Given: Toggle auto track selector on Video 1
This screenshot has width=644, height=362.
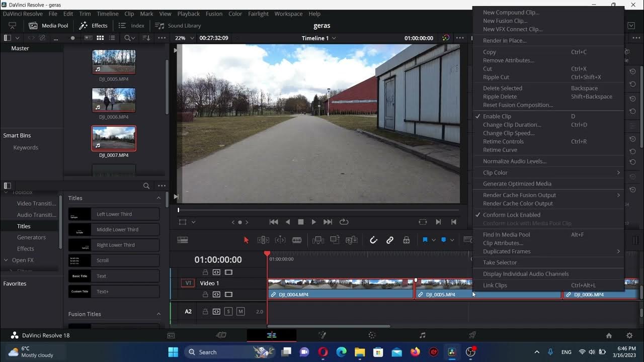Looking at the screenshot, I should (216, 294).
